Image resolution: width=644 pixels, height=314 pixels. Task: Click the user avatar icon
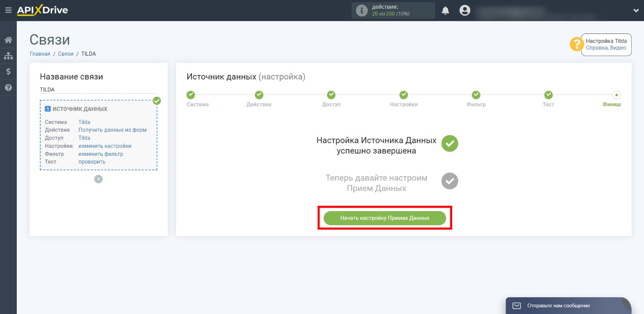465,10
